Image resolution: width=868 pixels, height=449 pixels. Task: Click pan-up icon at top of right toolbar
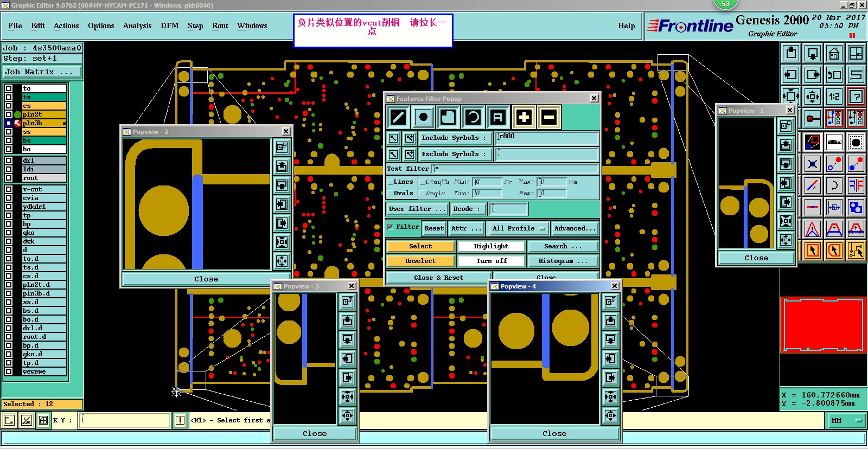coord(791,53)
